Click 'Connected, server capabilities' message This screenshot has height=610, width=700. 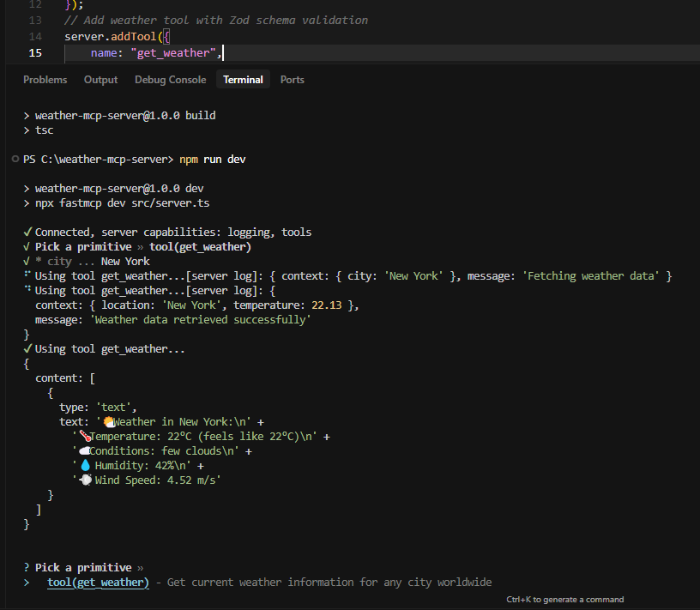173,233
